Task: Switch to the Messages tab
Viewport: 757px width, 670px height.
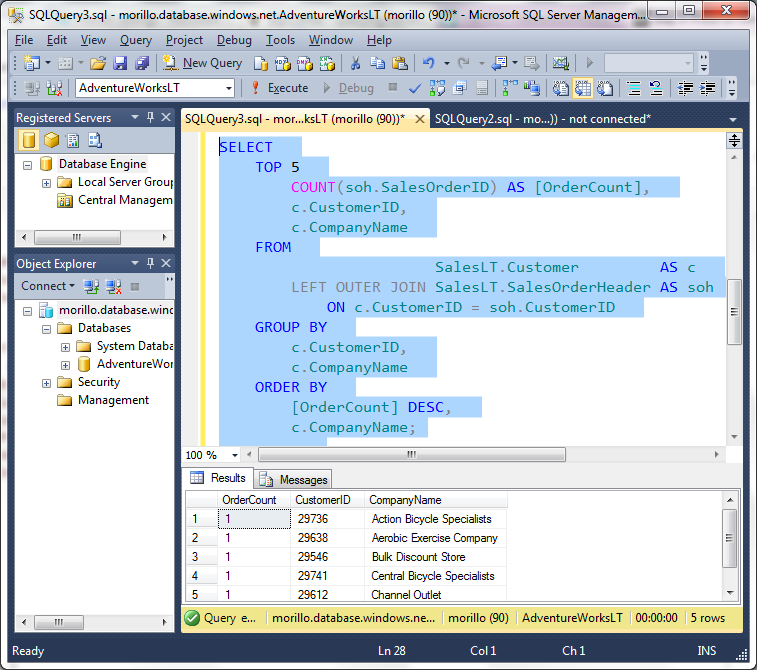Action: pyautogui.click(x=294, y=479)
